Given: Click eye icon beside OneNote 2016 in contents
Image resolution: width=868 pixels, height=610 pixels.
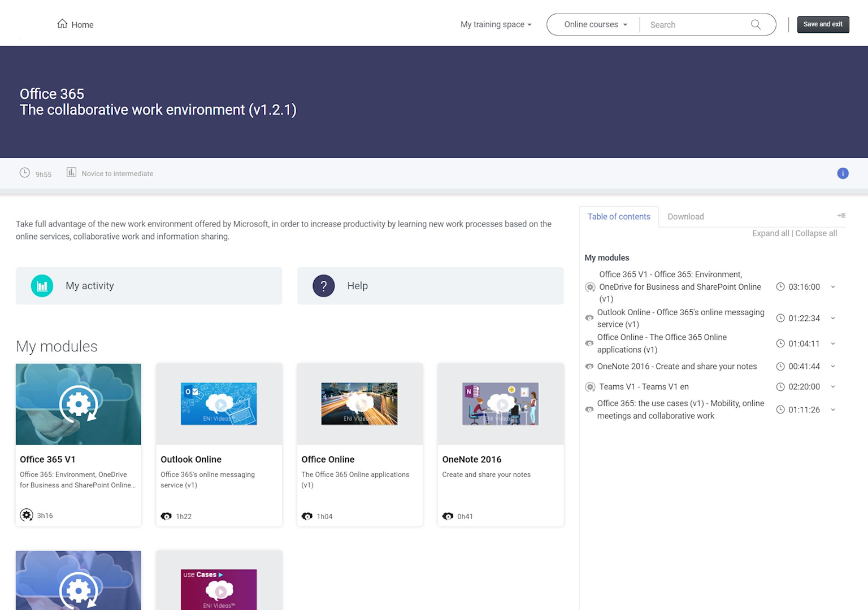Looking at the screenshot, I should 589,367.
